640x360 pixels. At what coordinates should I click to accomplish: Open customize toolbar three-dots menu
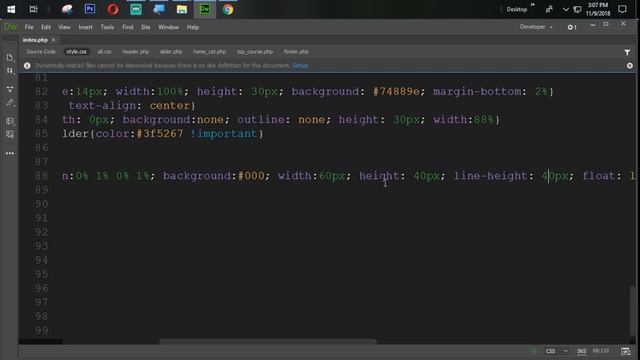tap(10, 153)
